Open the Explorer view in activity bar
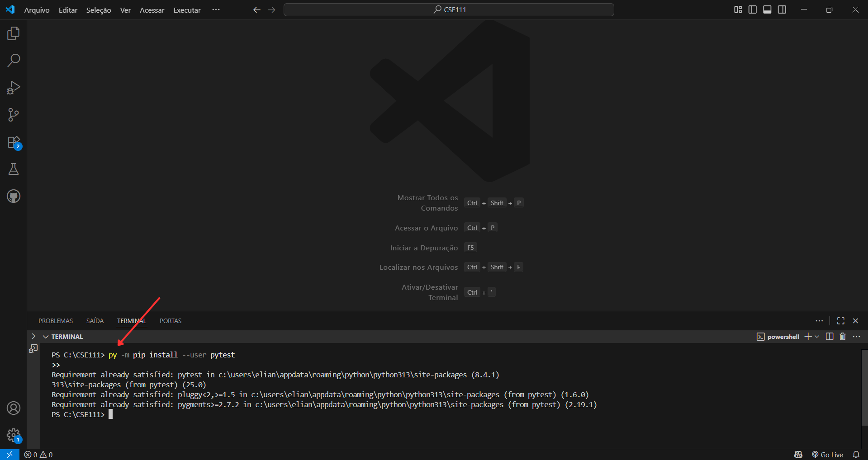 14,33
